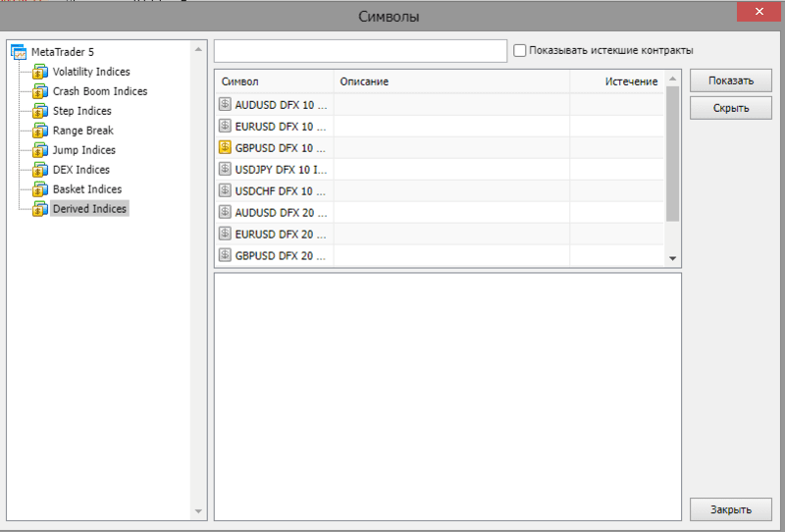Viewport: 785px width, 532px height.
Task: Select the Derived Indices group
Action: [x=89, y=208]
